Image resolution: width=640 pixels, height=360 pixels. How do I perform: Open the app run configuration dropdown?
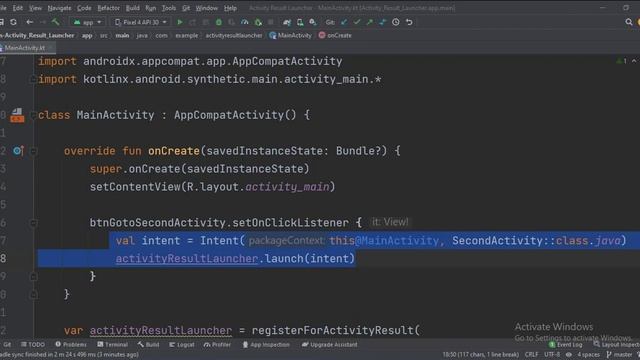pos(87,22)
